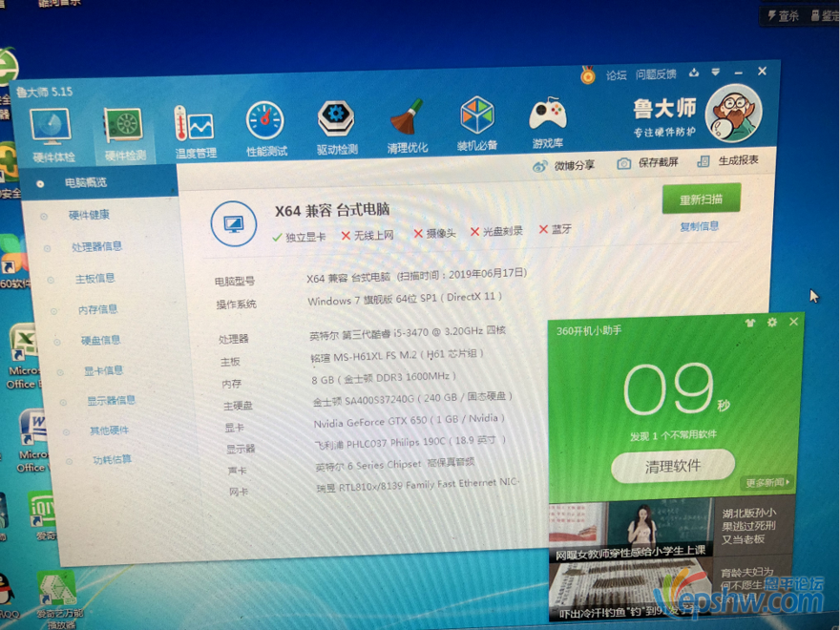Click the Philips 190C monitor text

410,443
